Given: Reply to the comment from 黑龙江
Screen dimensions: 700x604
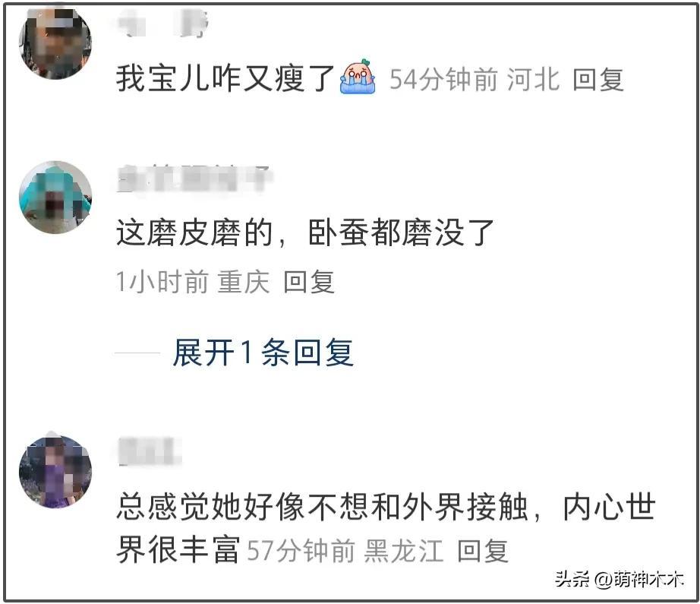Looking at the screenshot, I should click(x=483, y=551).
